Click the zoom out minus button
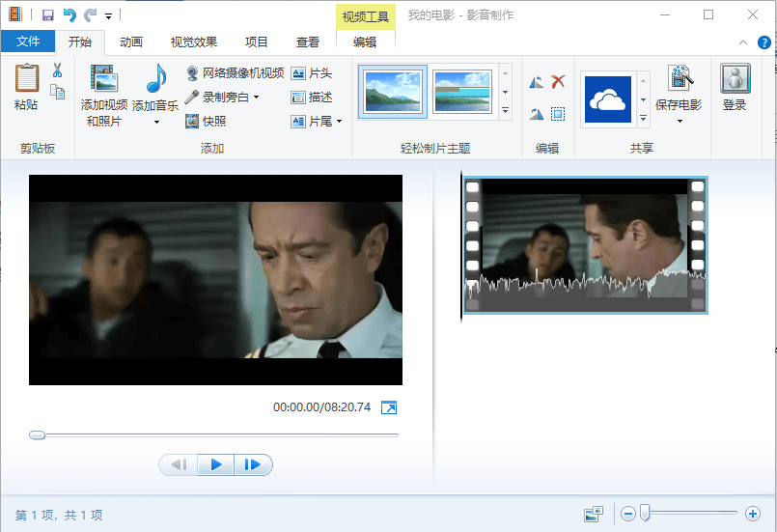The image size is (777, 532). pos(628,514)
